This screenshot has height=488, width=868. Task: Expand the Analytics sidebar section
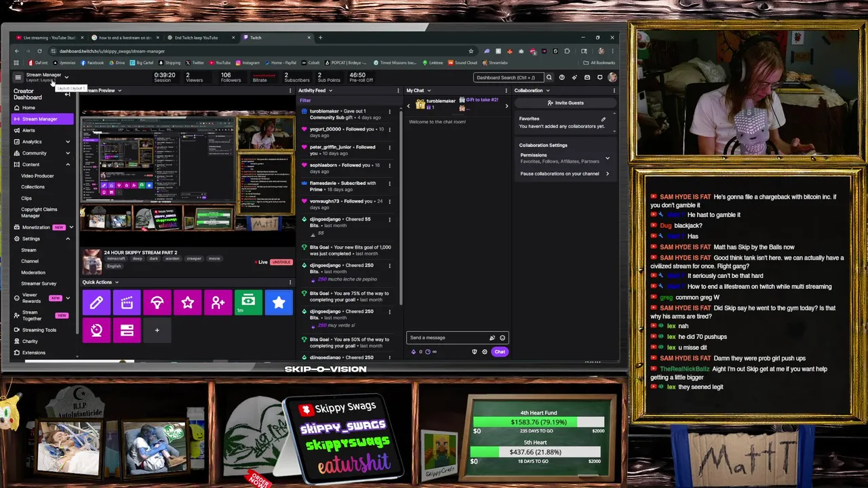pyautogui.click(x=68, y=142)
